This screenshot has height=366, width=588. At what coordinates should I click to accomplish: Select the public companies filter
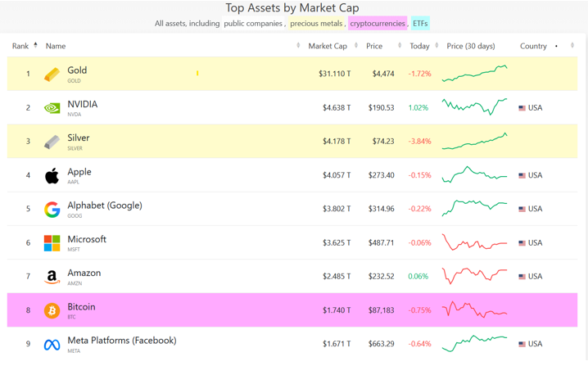(x=253, y=24)
